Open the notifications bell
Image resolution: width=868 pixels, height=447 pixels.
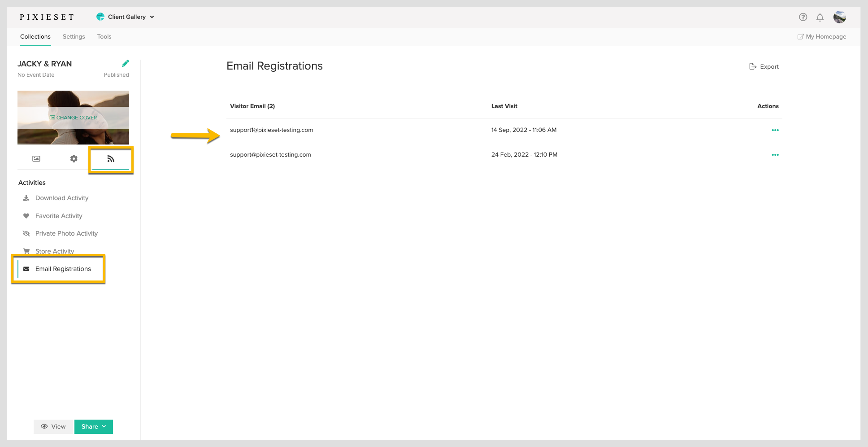(x=820, y=18)
